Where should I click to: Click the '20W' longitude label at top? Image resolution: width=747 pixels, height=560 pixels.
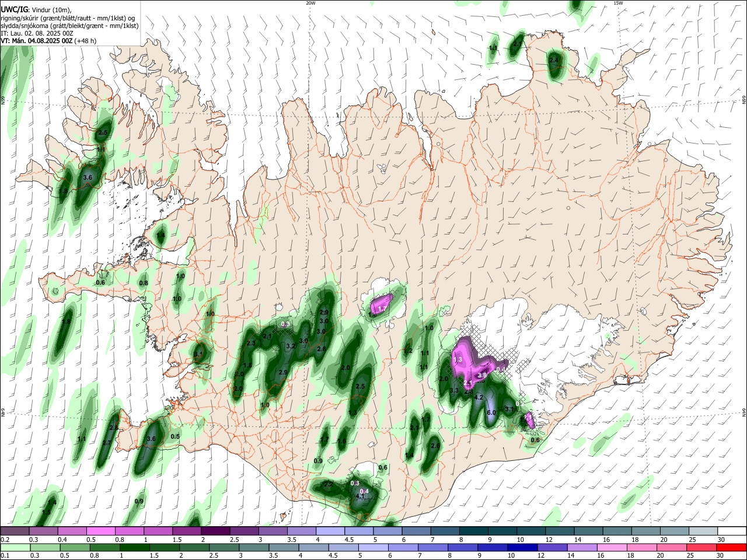point(310,3)
